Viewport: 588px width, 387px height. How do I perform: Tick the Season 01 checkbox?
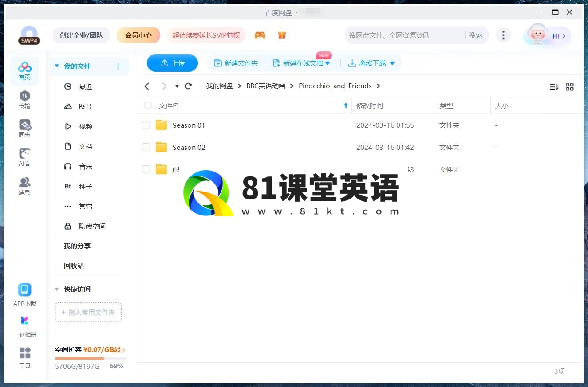[x=146, y=125]
